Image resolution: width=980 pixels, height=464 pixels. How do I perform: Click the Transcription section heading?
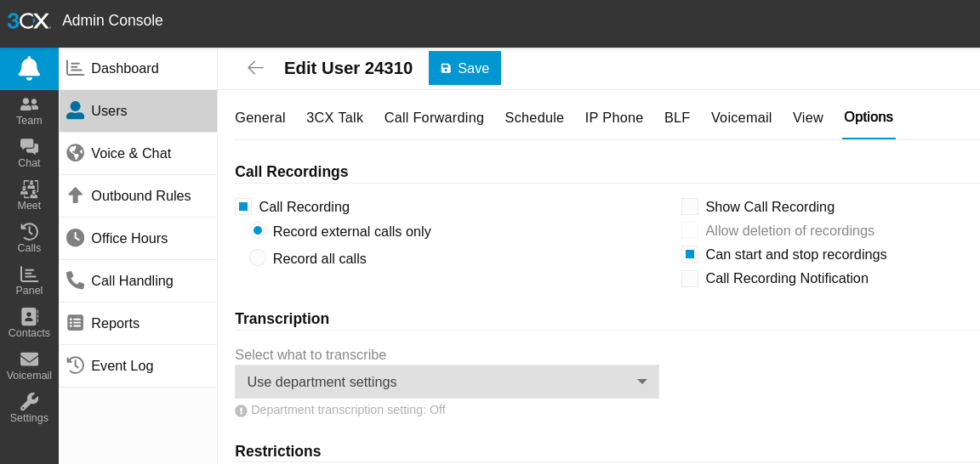[x=282, y=319]
